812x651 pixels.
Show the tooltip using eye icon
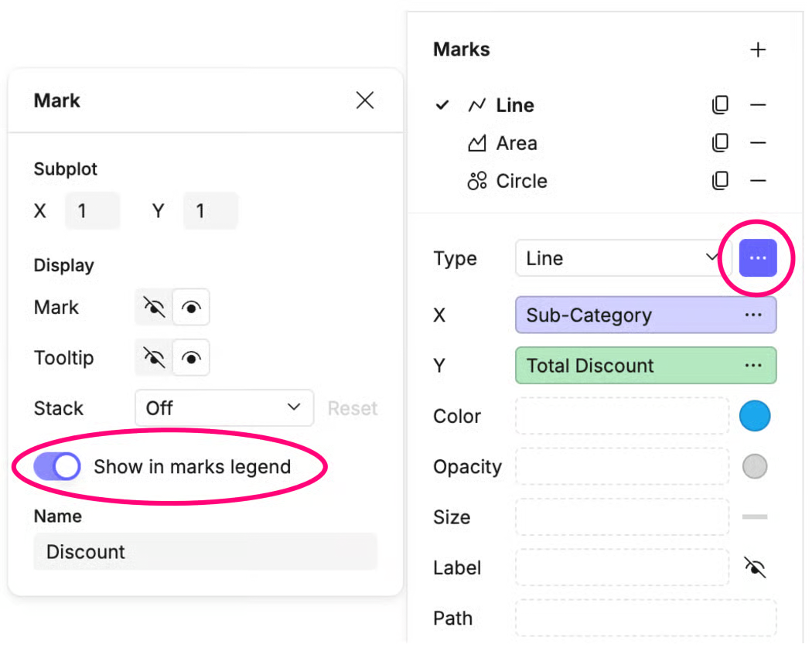click(x=191, y=358)
